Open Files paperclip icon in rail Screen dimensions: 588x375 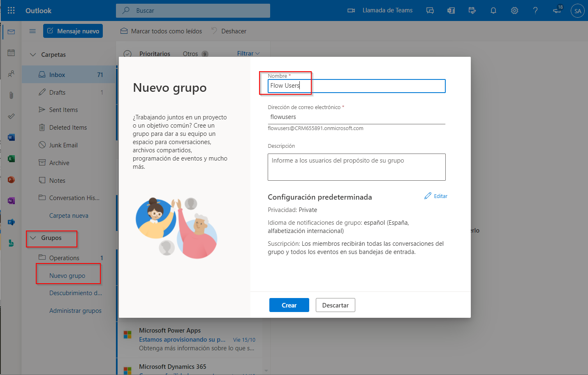tap(11, 95)
